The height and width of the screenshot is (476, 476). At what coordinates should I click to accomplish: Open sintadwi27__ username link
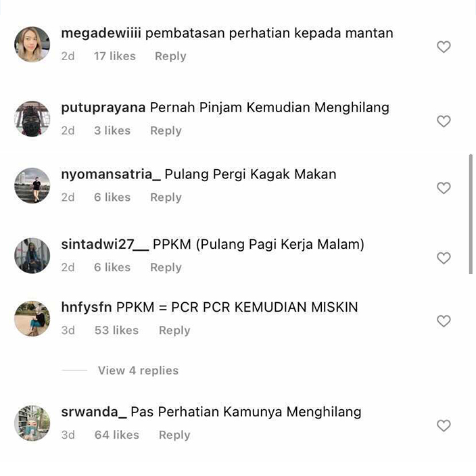pos(105,244)
